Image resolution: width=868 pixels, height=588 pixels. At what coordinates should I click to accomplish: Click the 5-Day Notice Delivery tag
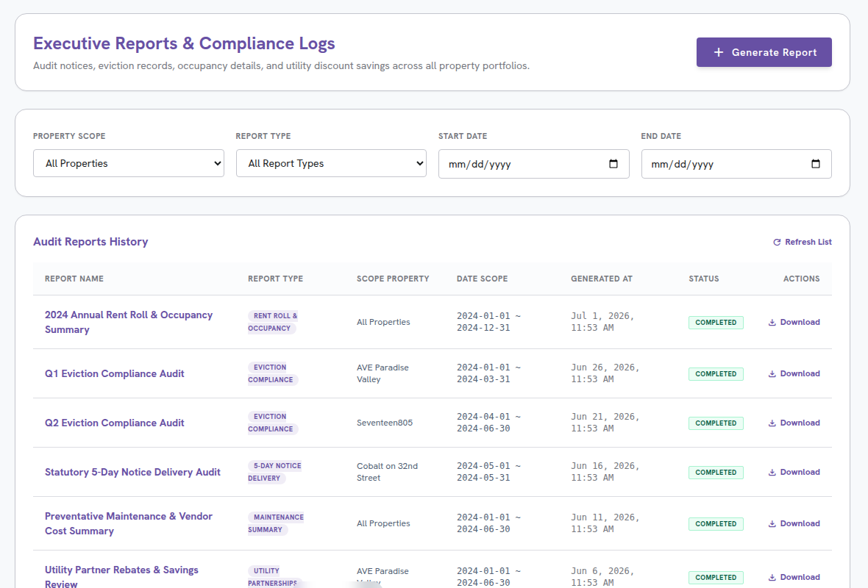pos(275,472)
